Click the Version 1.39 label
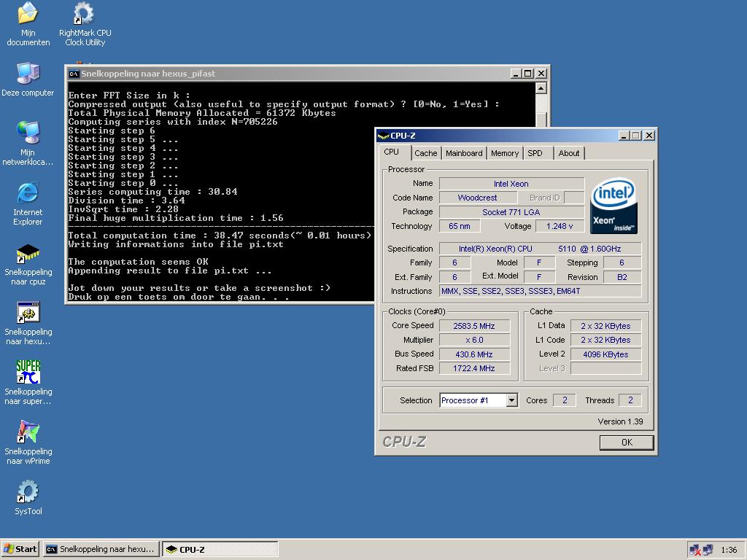This screenshot has width=747, height=560. click(620, 421)
